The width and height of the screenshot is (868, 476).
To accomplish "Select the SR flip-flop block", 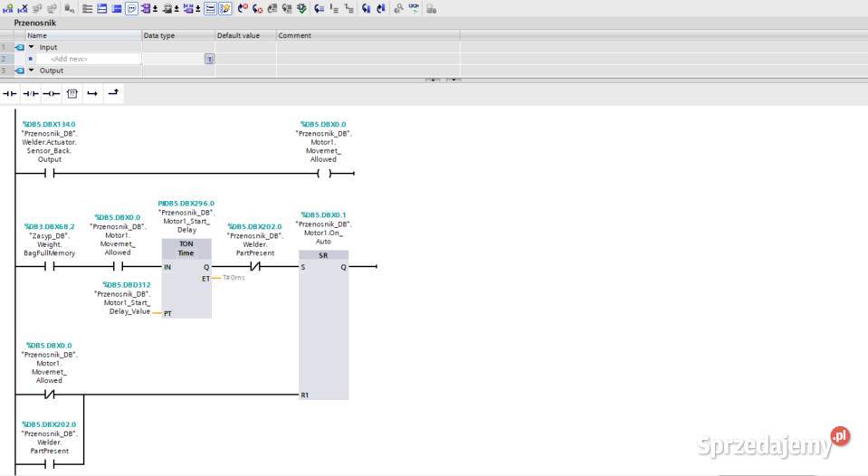I will pyautogui.click(x=324, y=325).
